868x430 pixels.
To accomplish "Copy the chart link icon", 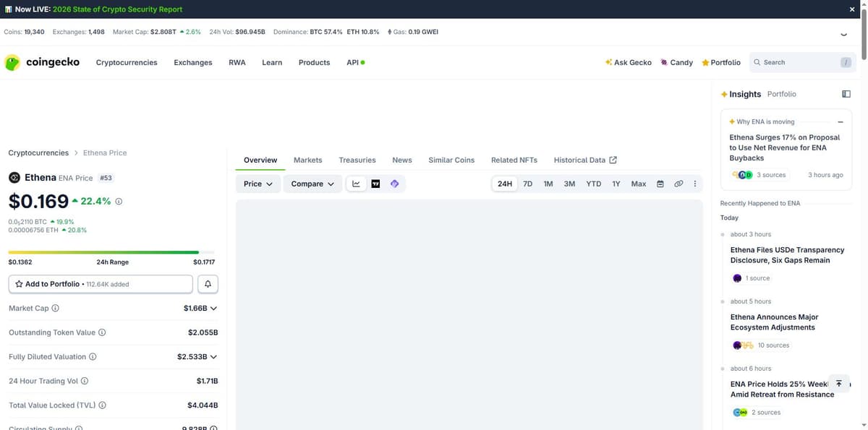I will pyautogui.click(x=678, y=184).
